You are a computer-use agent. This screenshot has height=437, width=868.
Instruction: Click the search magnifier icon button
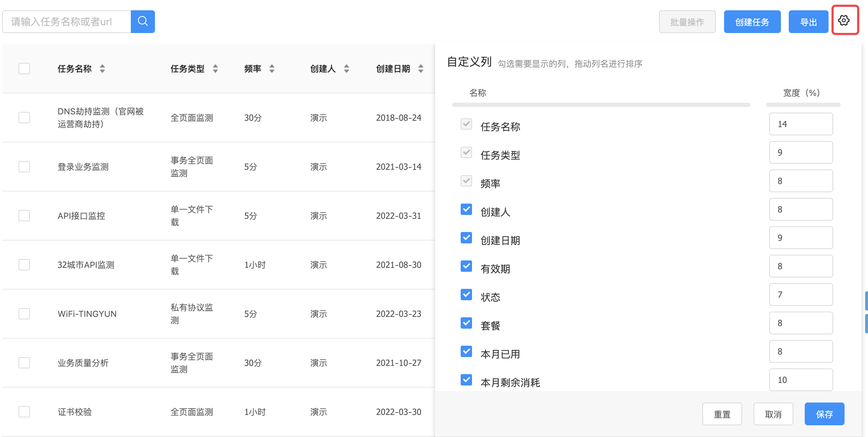pyautogui.click(x=143, y=21)
